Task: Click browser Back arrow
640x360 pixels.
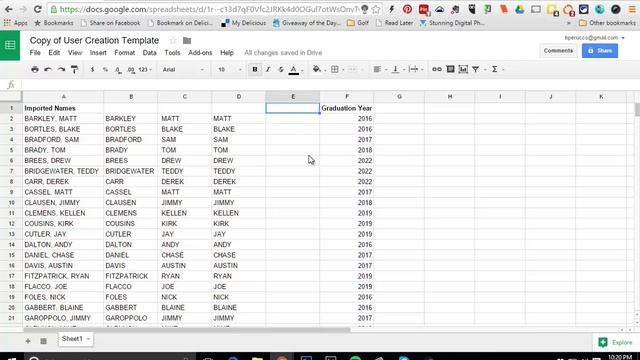Action: [x=9, y=9]
